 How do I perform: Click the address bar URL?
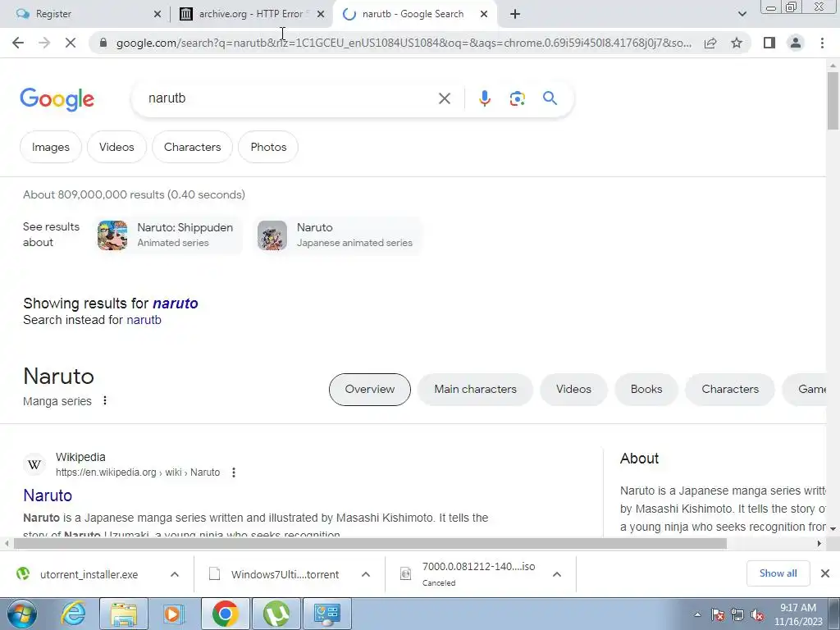(x=403, y=43)
